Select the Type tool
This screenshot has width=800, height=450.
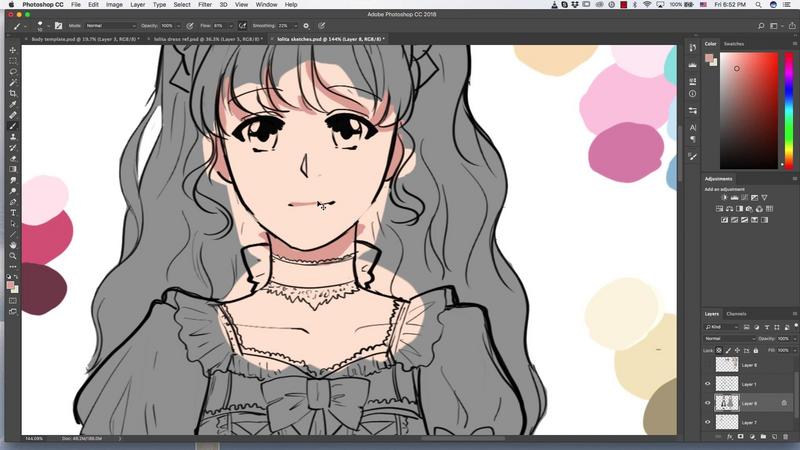tap(13, 213)
